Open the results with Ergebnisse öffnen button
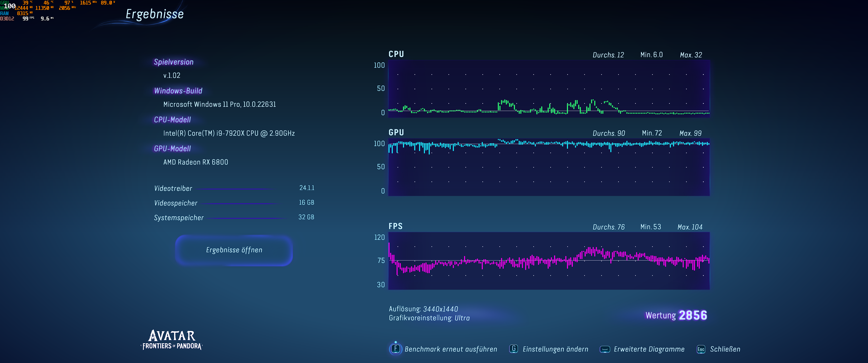The height and width of the screenshot is (363, 868). point(234,250)
